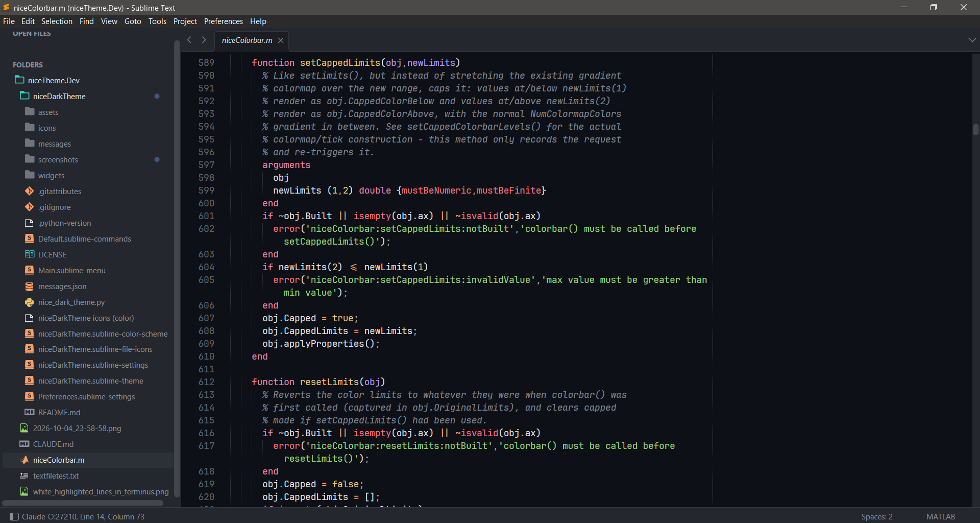Click the screenshots folder icon
Viewport: 980px width, 523px height.
(30, 159)
